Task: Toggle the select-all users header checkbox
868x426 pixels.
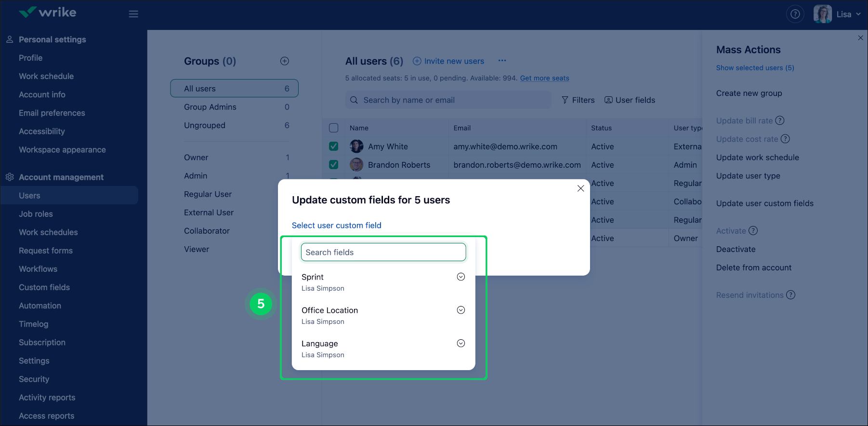Action: click(x=333, y=128)
